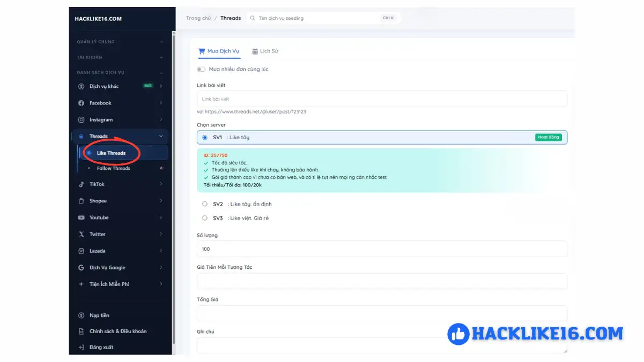Click the plus icon beside Tiện Ích Miễn Phí
644x362 pixels.
pos(82,284)
